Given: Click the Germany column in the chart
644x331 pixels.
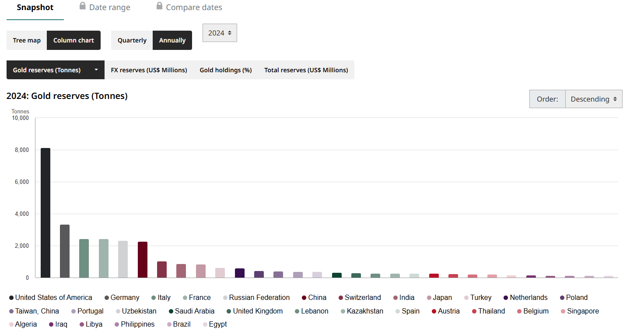Looking at the screenshot, I should tap(65, 251).
